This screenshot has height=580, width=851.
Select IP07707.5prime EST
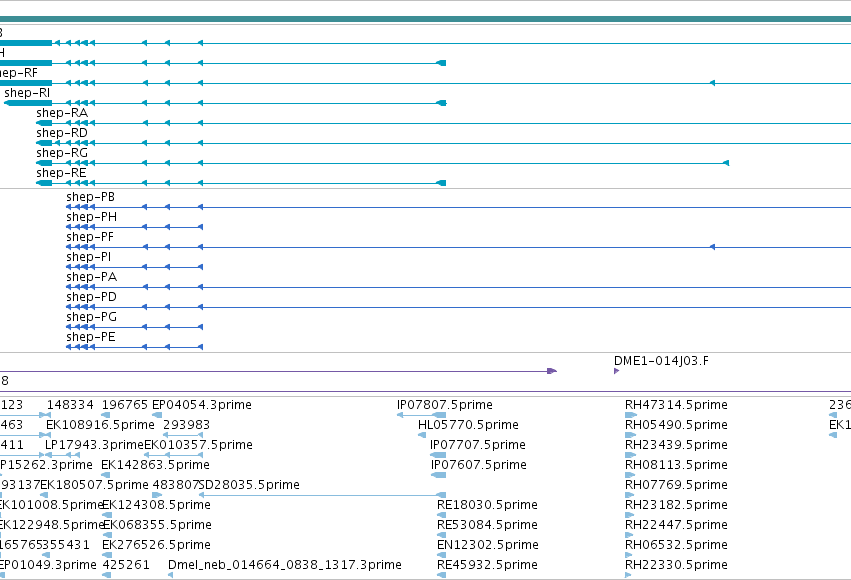pos(478,445)
